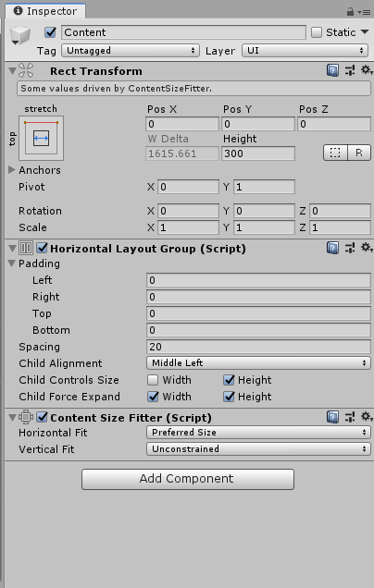
Task: Click the Rect Transform component icon
Action: pos(26,70)
